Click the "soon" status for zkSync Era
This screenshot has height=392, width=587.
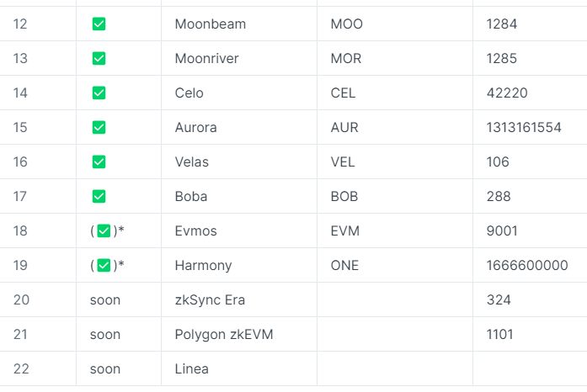[105, 299]
